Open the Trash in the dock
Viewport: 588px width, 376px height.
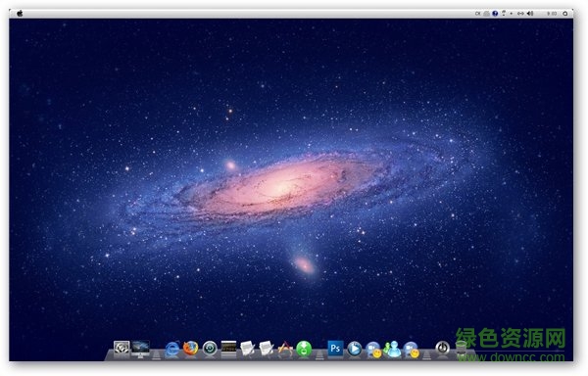pyautogui.click(x=462, y=349)
